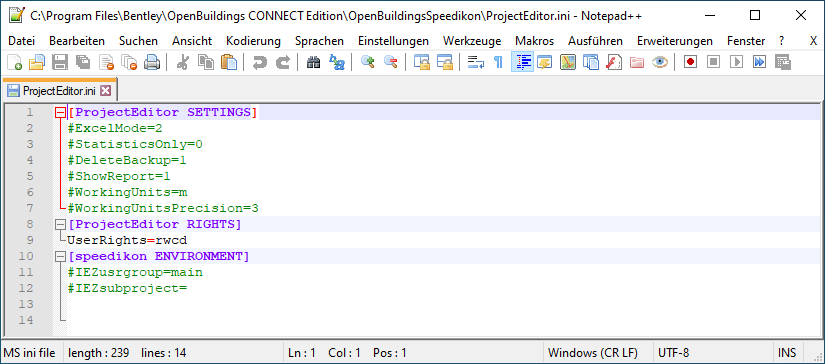Close the ProjectEditor.ini tab

[106, 90]
